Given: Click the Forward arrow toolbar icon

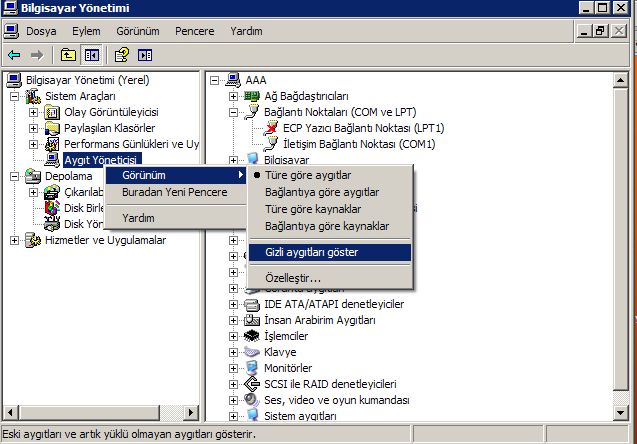Looking at the screenshot, I should pyautogui.click(x=37, y=55).
